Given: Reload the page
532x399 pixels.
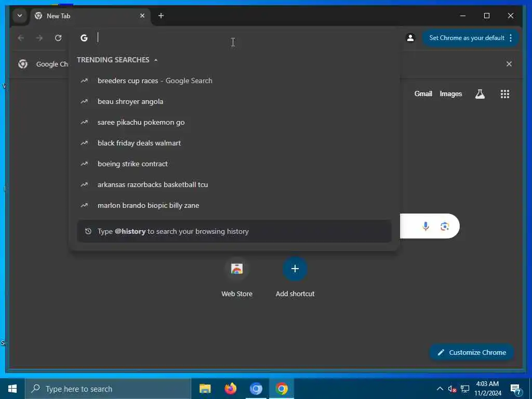Looking at the screenshot, I should click(58, 38).
